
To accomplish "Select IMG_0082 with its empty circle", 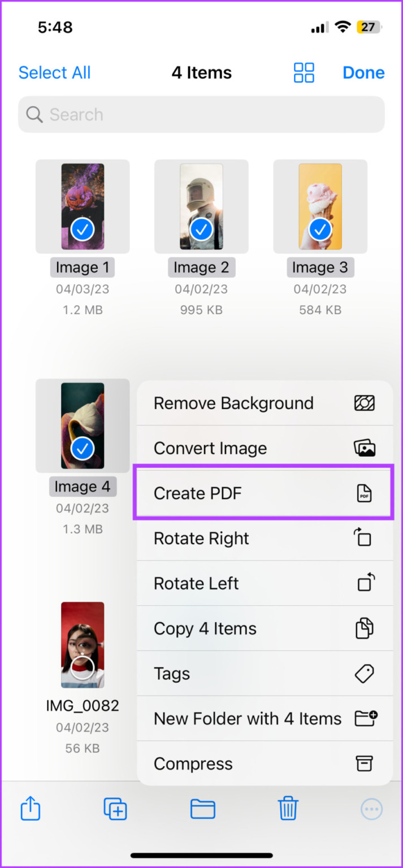I will click(82, 667).
